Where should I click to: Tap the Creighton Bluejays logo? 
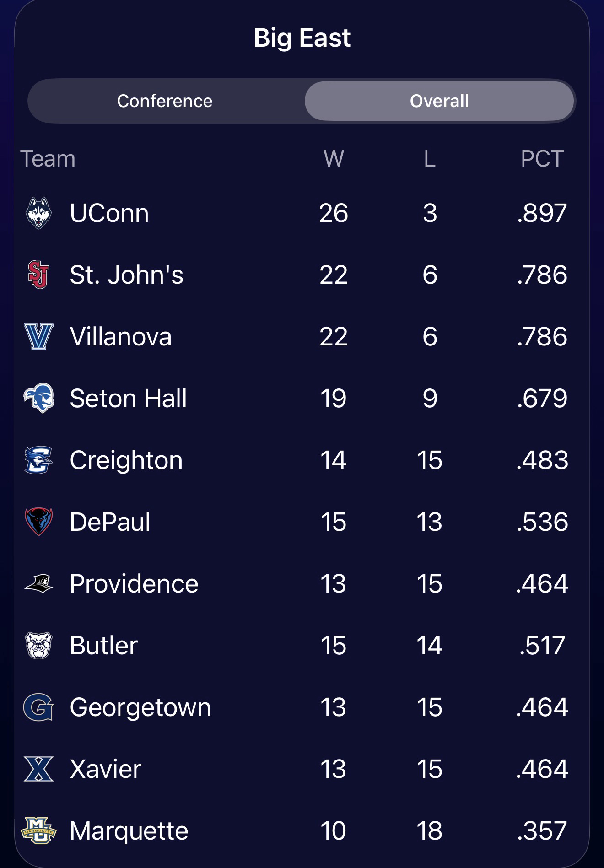38,460
